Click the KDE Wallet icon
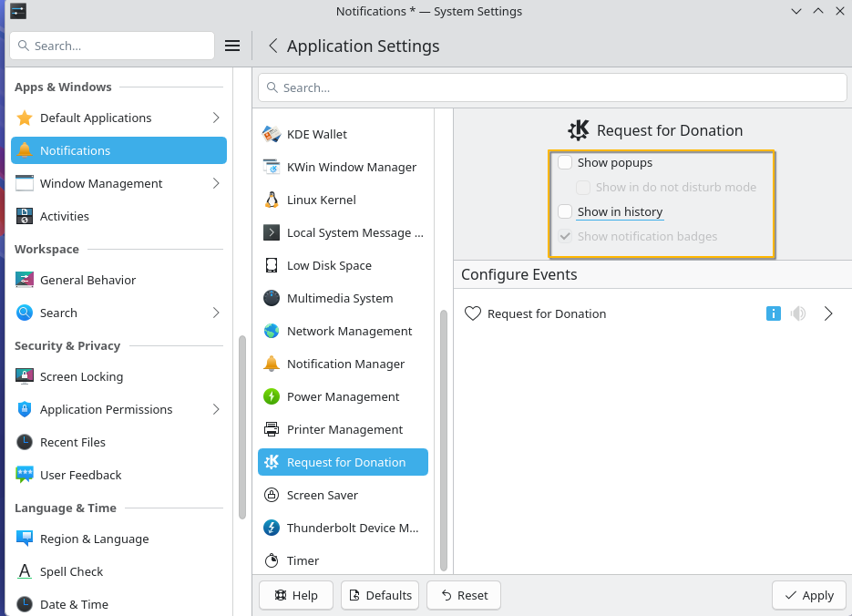 pyautogui.click(x=271, y=134)
